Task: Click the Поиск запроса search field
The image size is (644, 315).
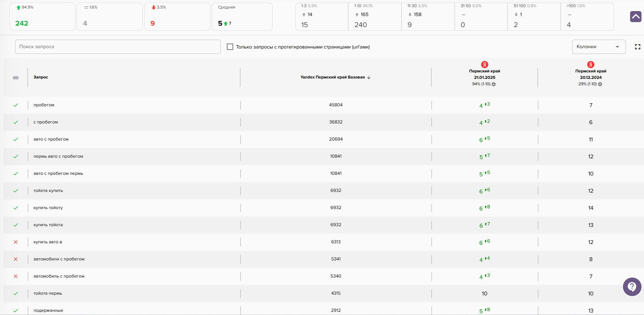Action: [118, 47]
